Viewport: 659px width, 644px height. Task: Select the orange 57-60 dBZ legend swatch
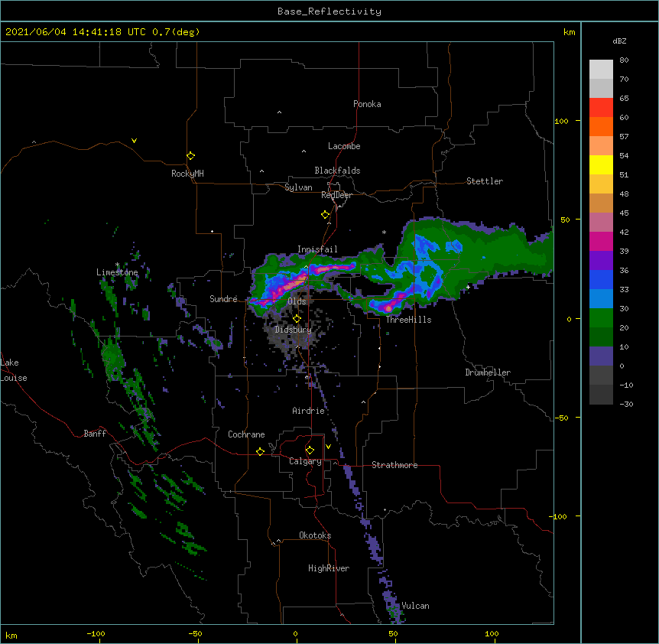click(x=601, y=126)
